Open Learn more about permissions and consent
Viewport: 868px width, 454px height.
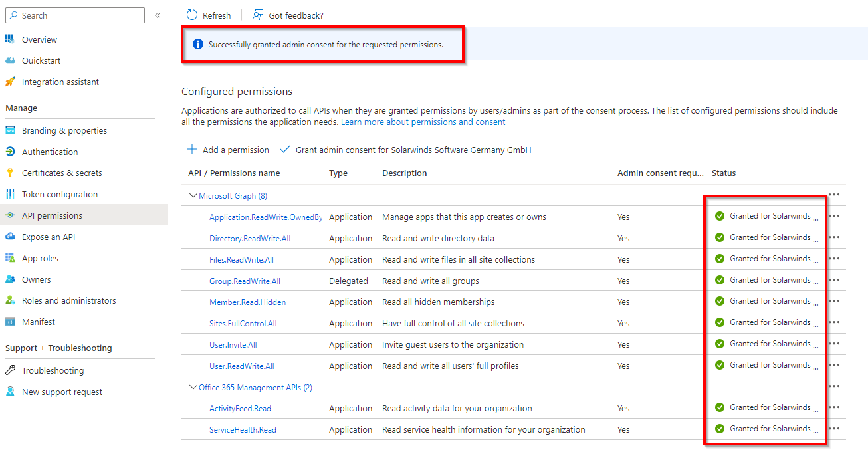[423, 122]
